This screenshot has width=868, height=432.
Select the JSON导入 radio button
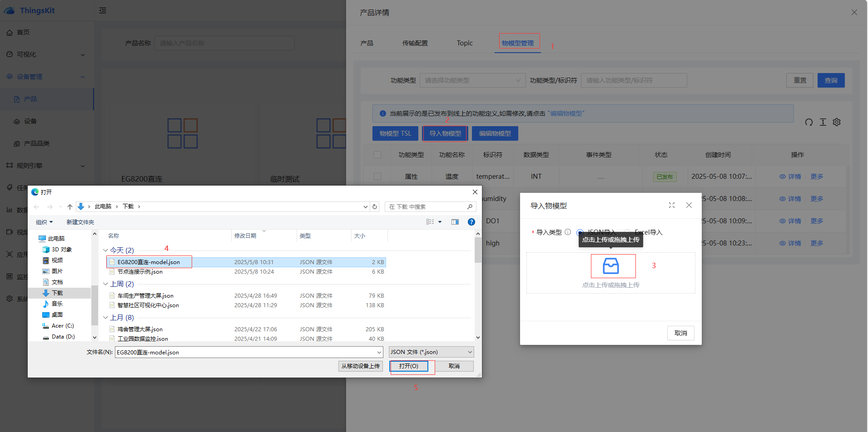(580, 232)
